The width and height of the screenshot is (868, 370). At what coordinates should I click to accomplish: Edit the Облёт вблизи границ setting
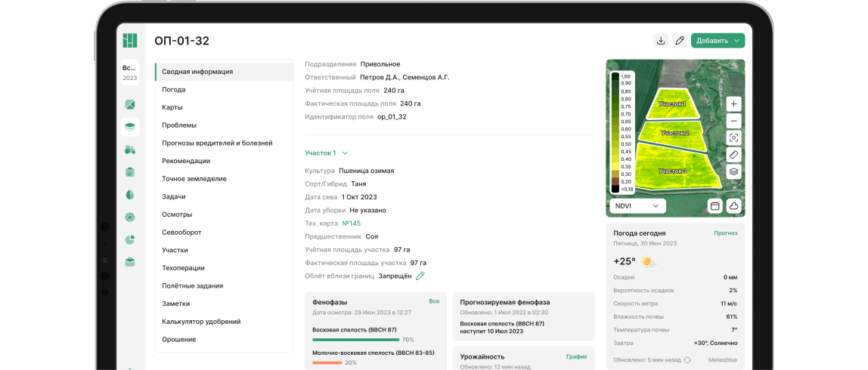(420, 276)
